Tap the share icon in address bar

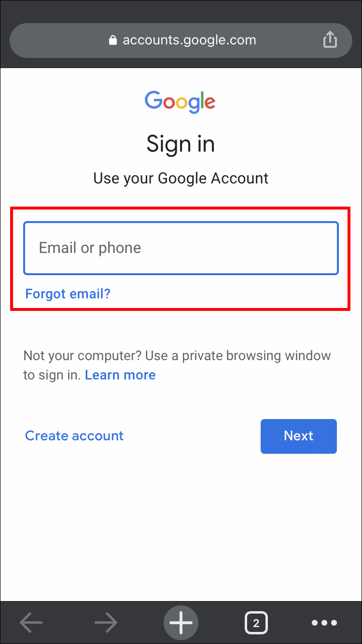330,40
